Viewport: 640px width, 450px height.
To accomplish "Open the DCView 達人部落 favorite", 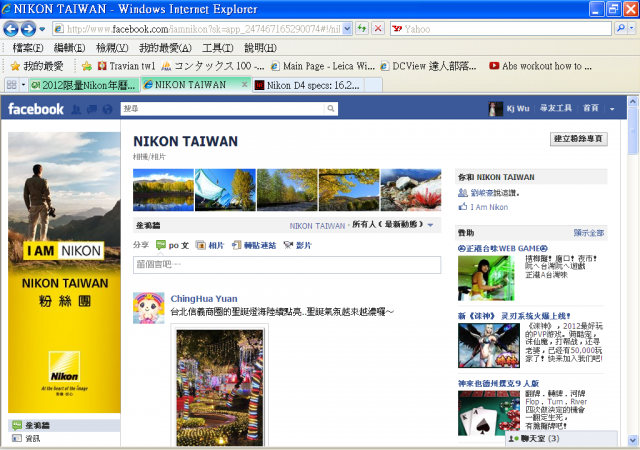I will point(428,66).
